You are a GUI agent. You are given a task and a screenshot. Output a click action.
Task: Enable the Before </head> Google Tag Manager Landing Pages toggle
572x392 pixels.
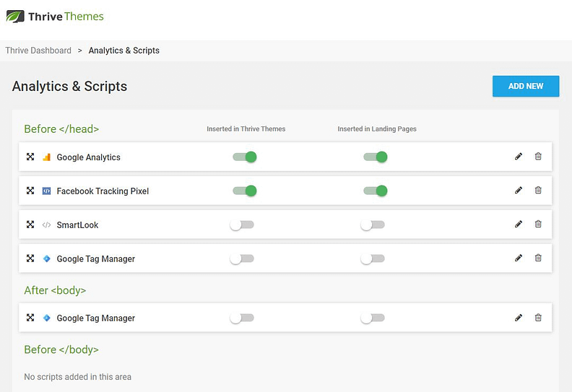click(373, 259)
